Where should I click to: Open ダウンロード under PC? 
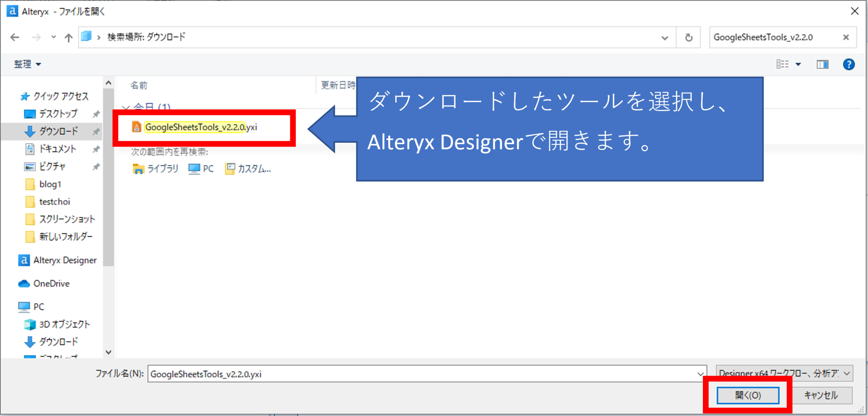point(52,341)
